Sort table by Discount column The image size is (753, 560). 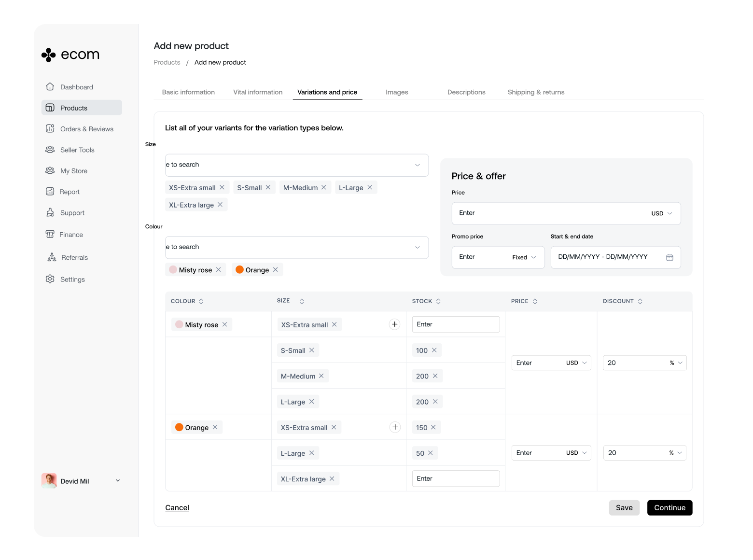(x=640, y=301)
